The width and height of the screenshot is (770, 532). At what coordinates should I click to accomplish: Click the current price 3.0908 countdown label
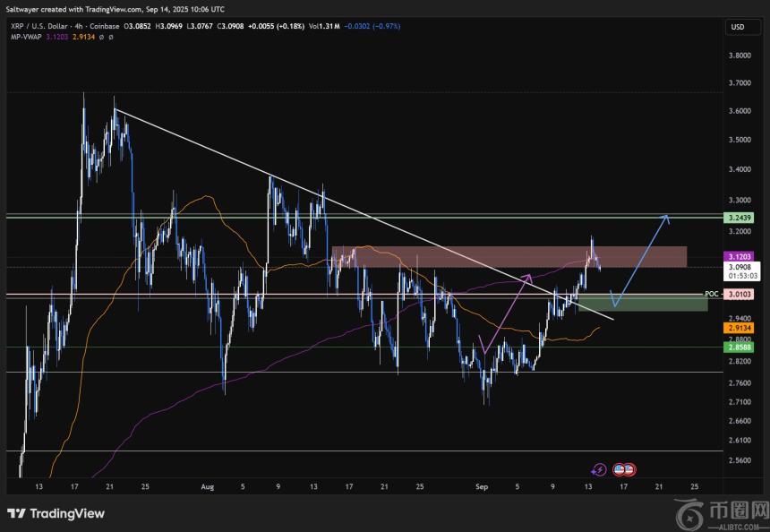pyautogui.click(x=740, y=271)
